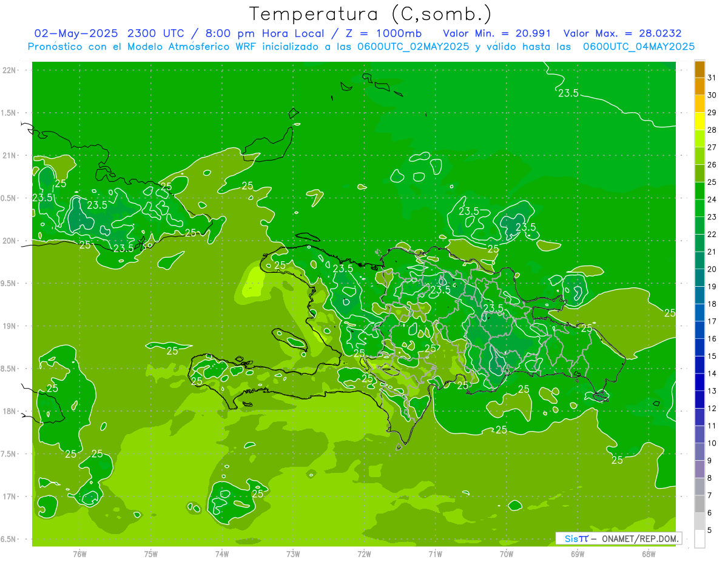Click the '21N' latitude label
This screenshot has width=728, height=562.
click(9, 156)
